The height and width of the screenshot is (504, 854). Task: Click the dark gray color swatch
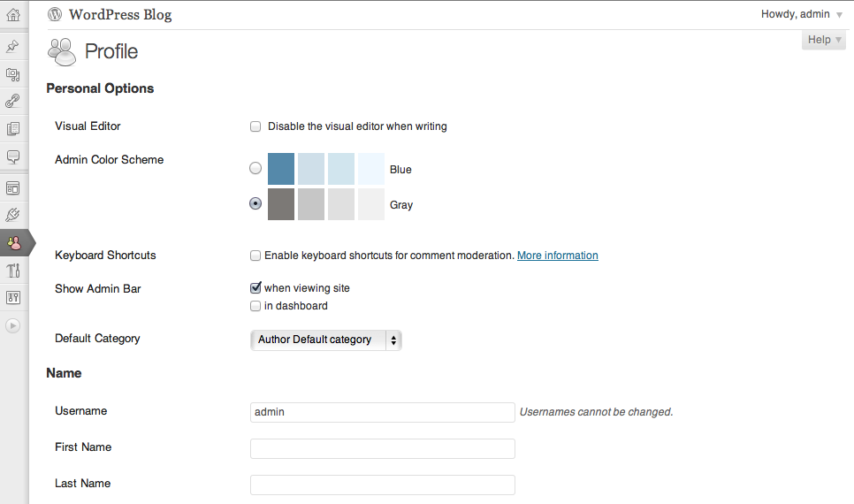click(x=281, y=204)
